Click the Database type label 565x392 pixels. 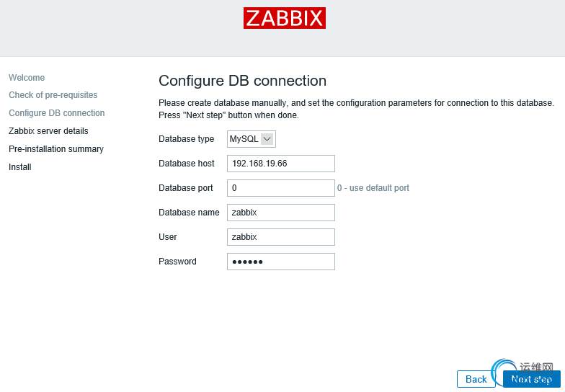point(186,139)
